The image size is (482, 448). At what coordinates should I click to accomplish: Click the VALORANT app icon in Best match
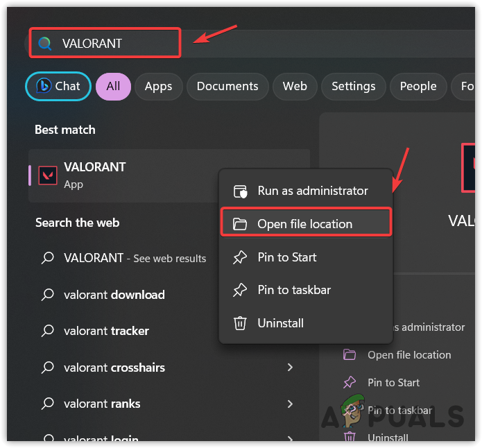48,175
